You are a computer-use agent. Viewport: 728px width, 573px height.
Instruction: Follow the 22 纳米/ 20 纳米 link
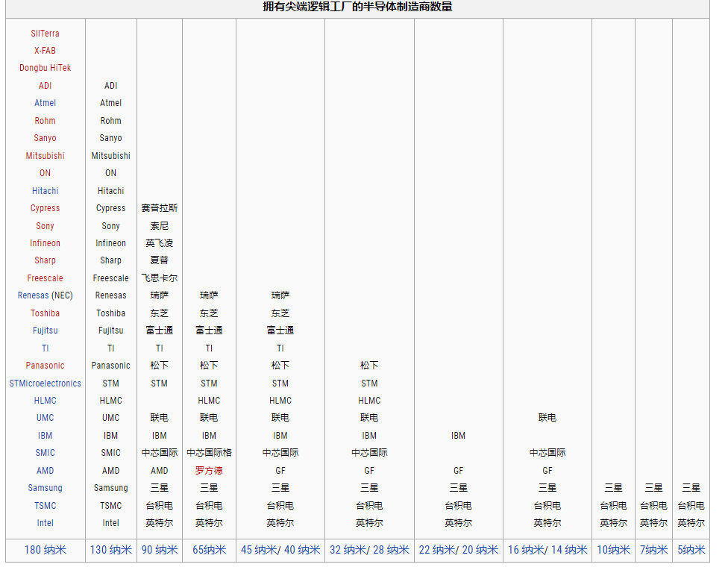tap(459, 550)
